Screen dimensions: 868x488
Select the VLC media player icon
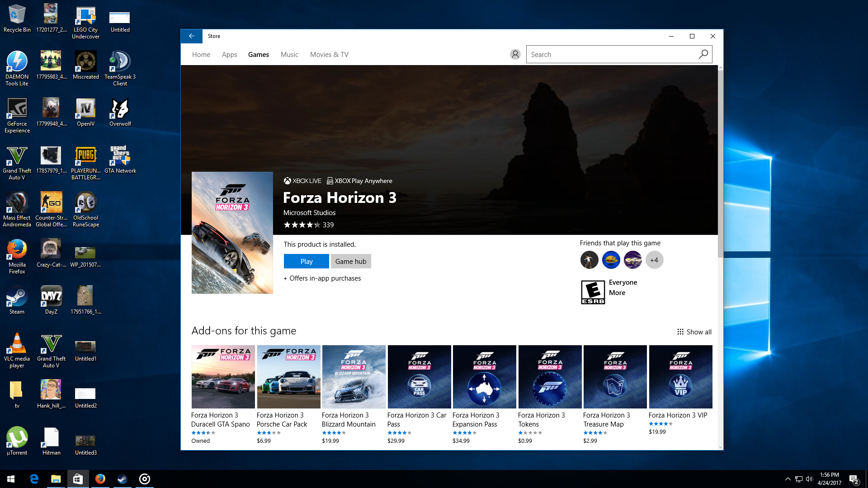(17, 350)
